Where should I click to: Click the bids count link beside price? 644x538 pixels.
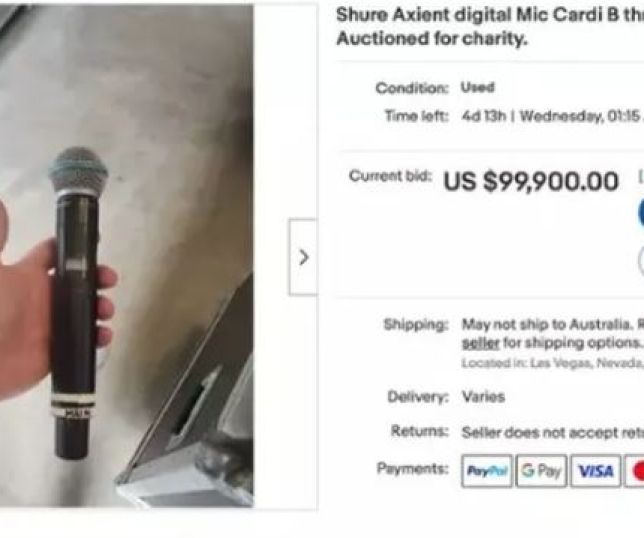pos(641,177)
